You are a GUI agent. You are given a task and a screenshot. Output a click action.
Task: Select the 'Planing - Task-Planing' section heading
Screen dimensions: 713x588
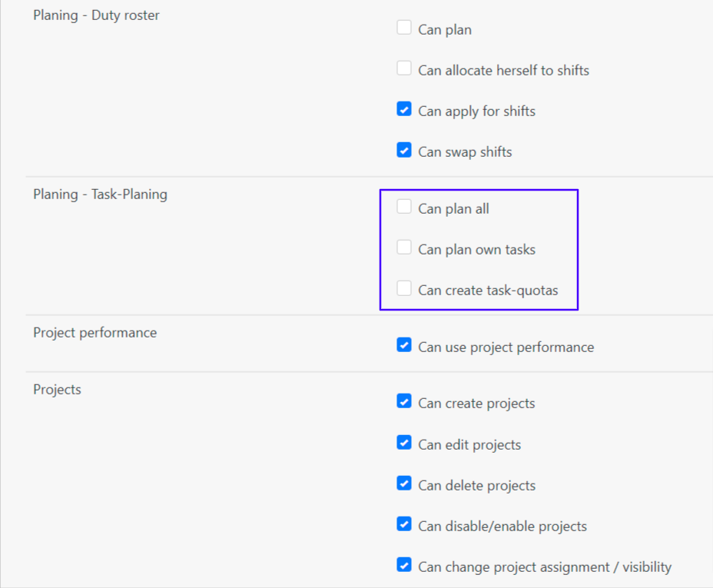(100, 194)
